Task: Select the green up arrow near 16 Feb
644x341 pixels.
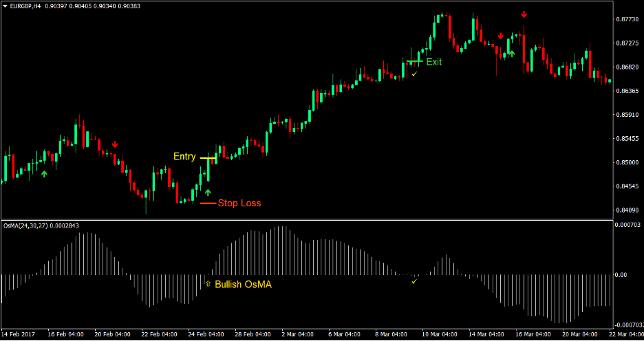Action: click(44, 175)
